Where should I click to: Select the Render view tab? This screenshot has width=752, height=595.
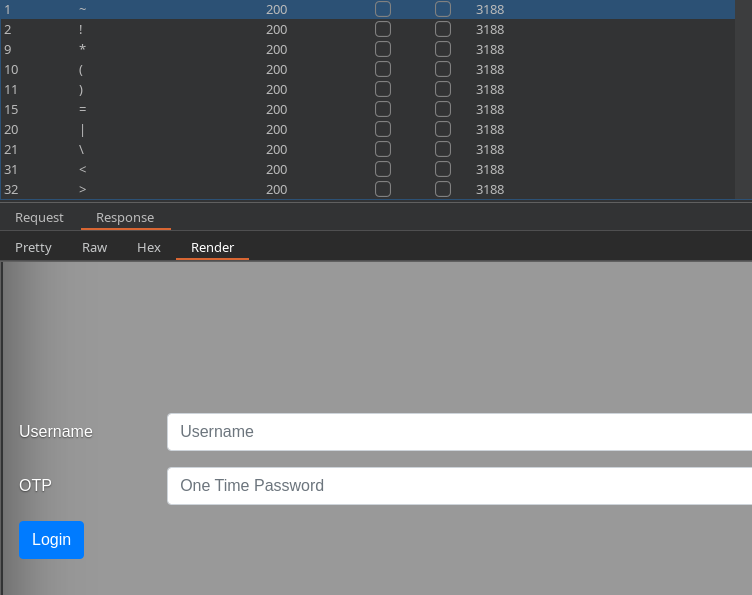coord(212,247)
